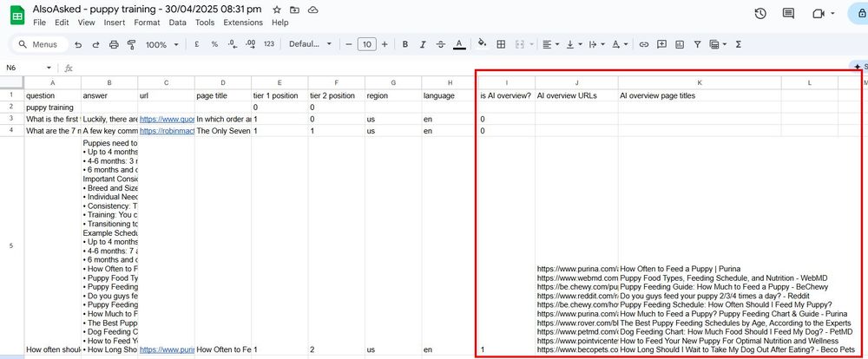The height and width of the screenshot is (359, 868).
Task: Open horizontal align dropdown
Action: click(x=550, y=44)
